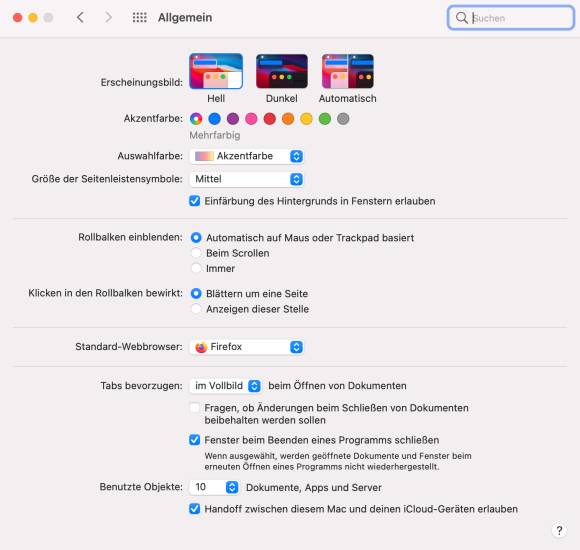Choose the Dunkel appearance thumbnail
This screenshot has height=550, width=580.
click(x=281, y=71)
